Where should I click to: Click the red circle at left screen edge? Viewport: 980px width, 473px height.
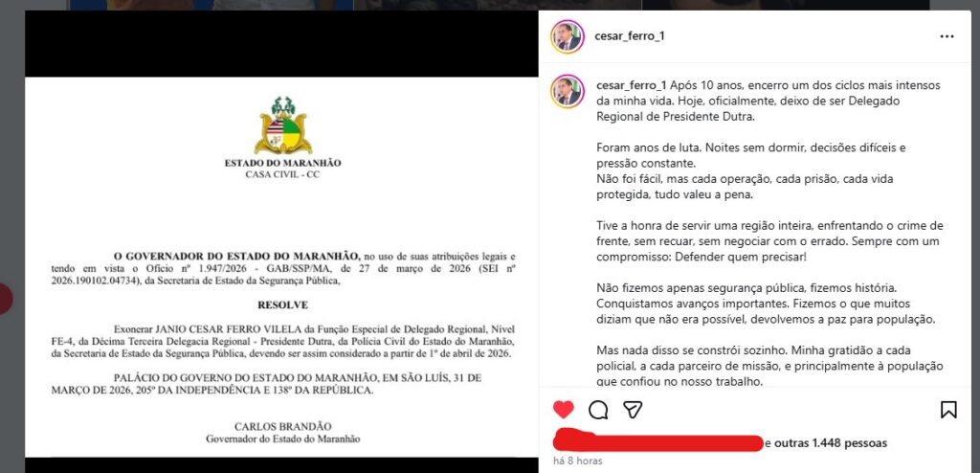tap(6, 299)
